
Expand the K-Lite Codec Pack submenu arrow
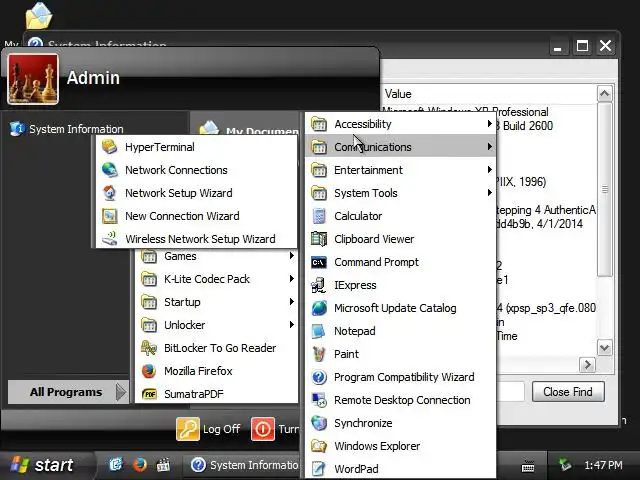point(291,278)
